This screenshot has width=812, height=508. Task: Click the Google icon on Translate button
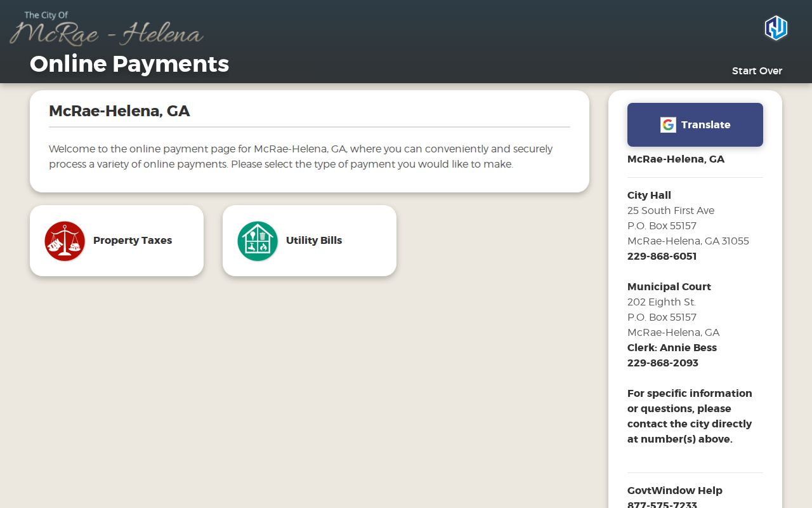click(668, 124)
